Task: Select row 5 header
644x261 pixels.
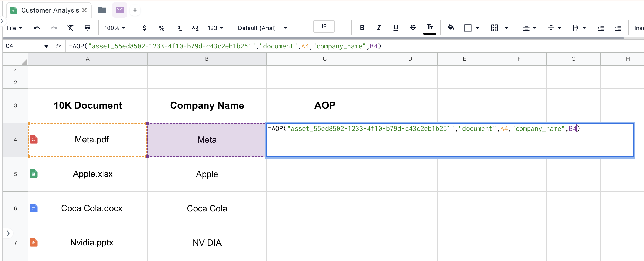Action: [16, 174]
